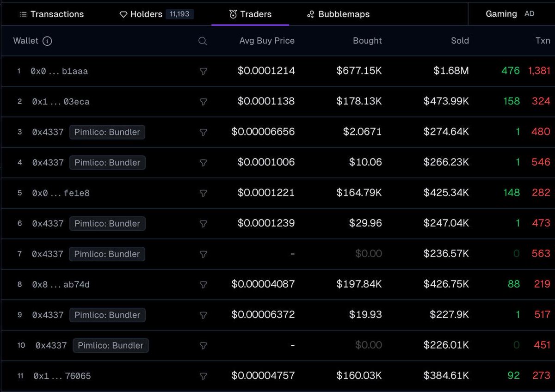This screenshot has width=555, height=392.
Task: Filter by row 10 Pimlico Bundler wallet
Action: [x=203, y=346]
